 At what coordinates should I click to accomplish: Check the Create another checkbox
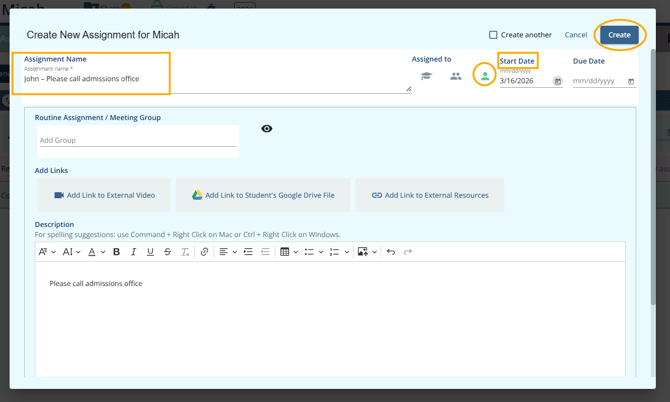click(493, 35)
